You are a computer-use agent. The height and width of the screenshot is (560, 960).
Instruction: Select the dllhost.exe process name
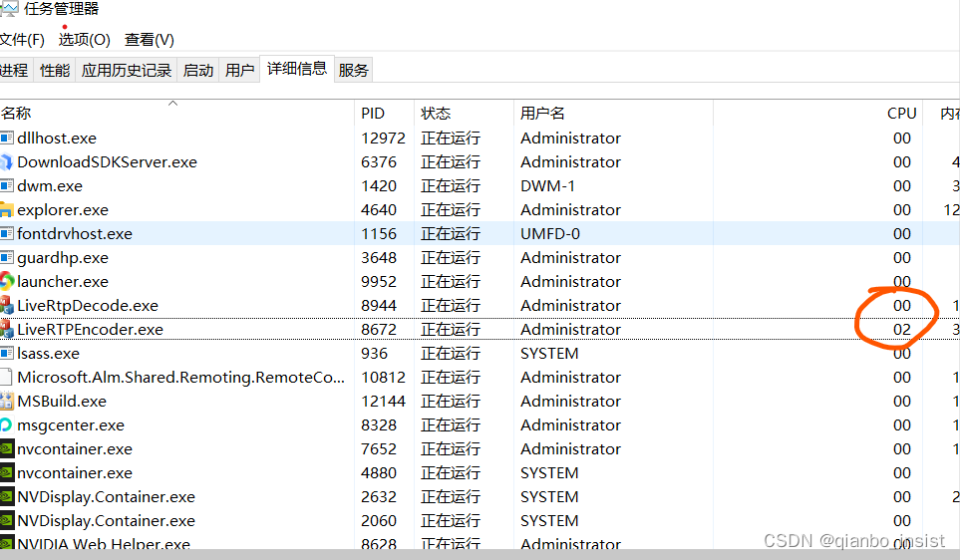pos(57,139)
